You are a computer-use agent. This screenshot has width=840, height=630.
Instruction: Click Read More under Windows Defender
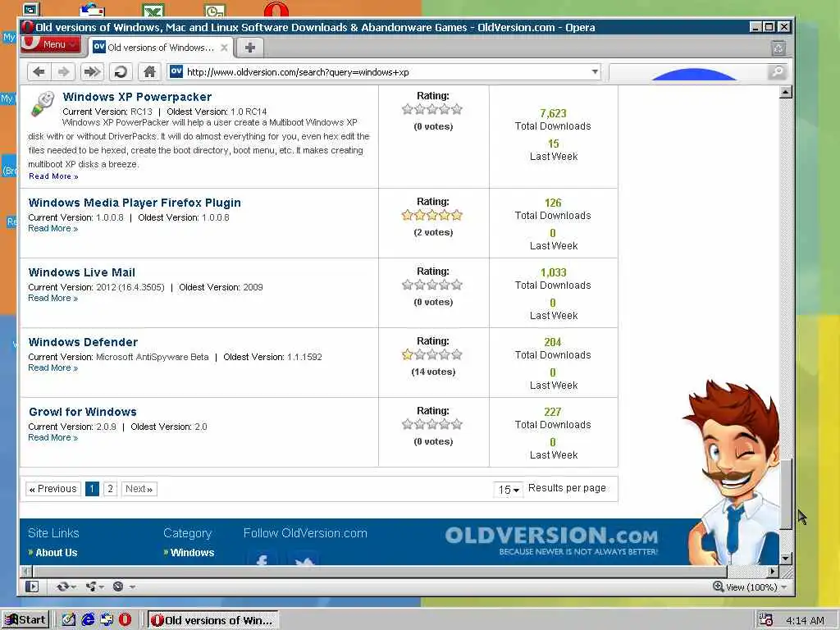point(53,368)
